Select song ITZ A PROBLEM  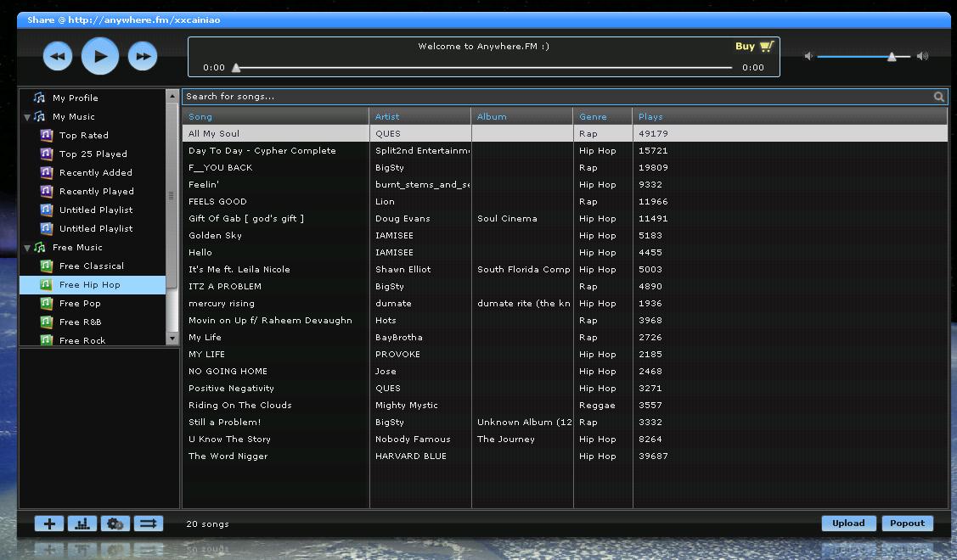pyautogui.click(x=565, y=287)
